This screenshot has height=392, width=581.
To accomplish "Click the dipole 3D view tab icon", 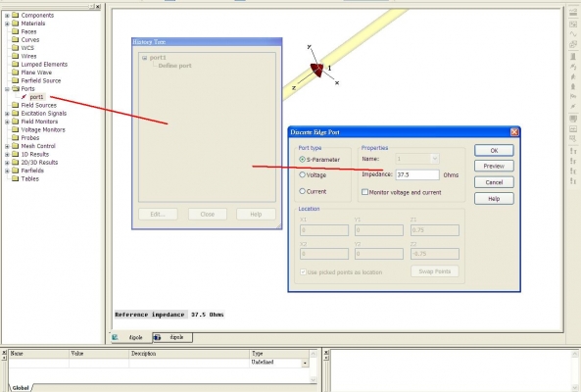I will tap(116, 337).
